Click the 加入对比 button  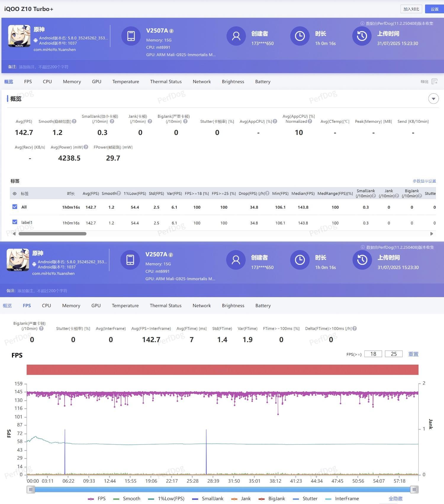point(411,9)
